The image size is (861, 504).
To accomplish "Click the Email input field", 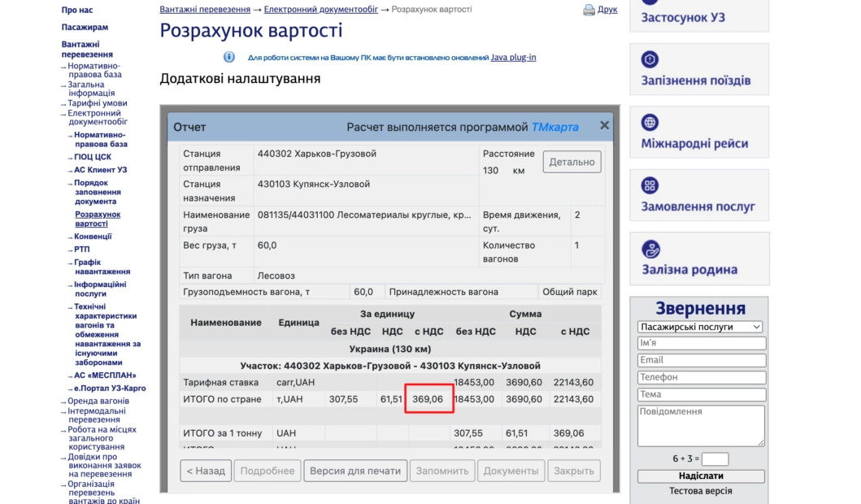I will coord(701,360).
